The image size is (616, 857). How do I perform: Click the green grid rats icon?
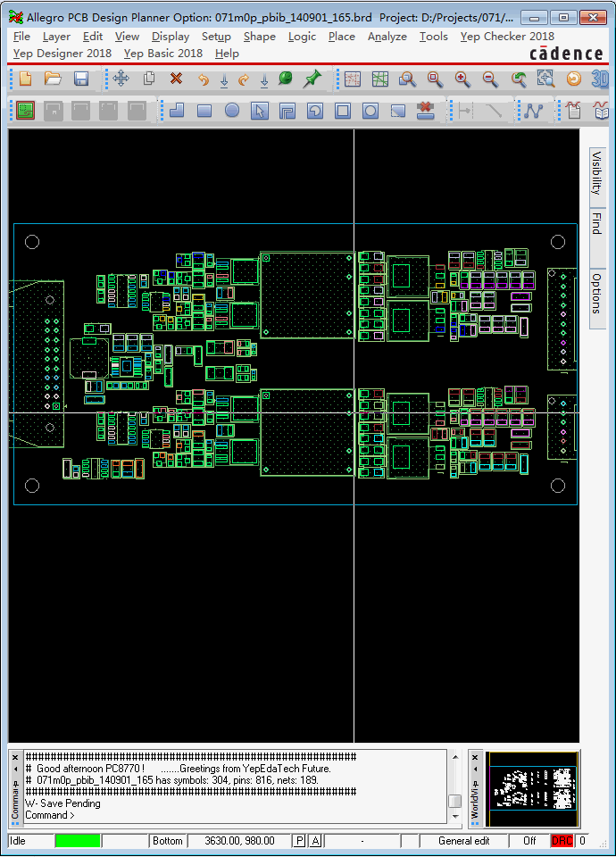(x=380, y=79)
